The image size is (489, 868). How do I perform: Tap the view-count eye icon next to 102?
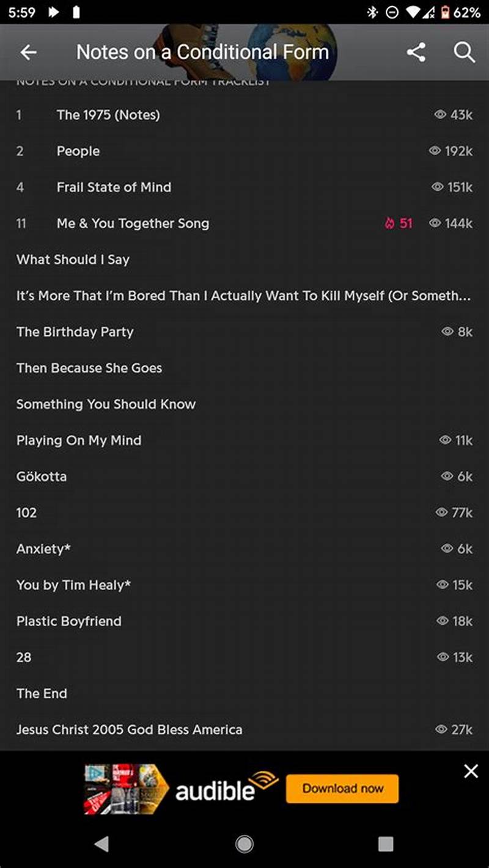click(442, 513)
